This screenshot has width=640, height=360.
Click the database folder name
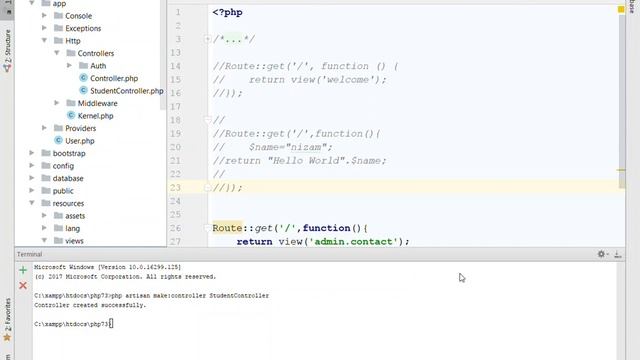click(68, 178)
